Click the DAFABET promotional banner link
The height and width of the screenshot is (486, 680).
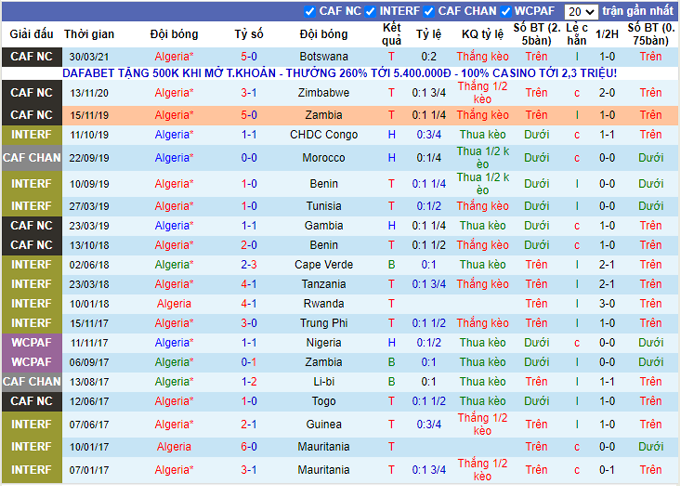339,74
